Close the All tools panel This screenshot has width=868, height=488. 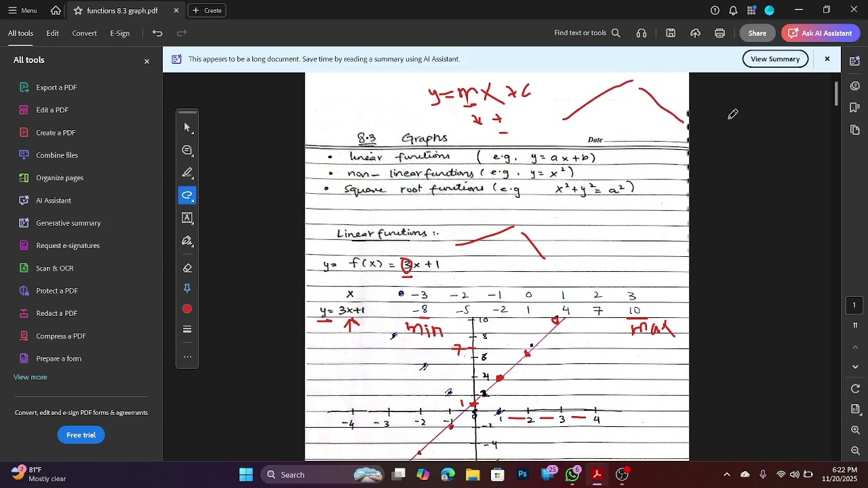point(146,62)
